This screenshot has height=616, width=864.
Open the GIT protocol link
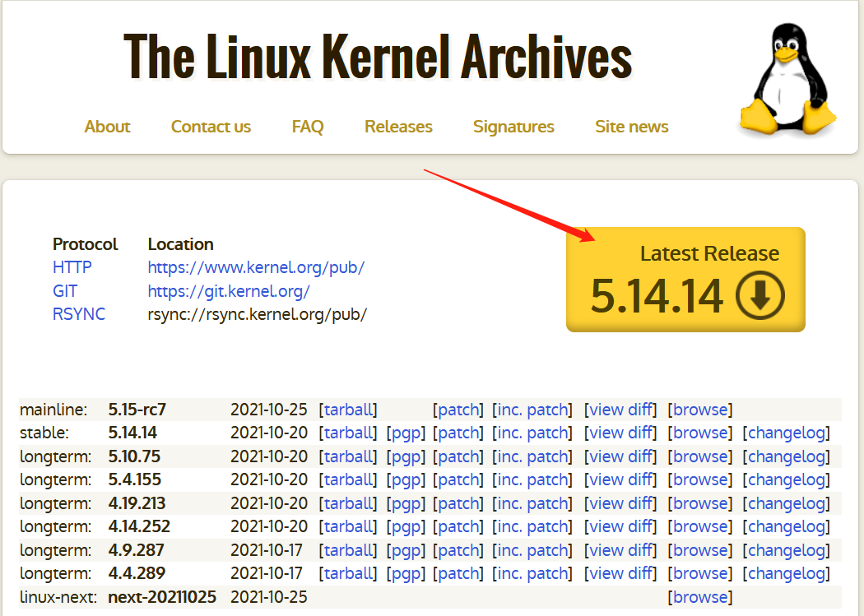[x=65, y=290]
